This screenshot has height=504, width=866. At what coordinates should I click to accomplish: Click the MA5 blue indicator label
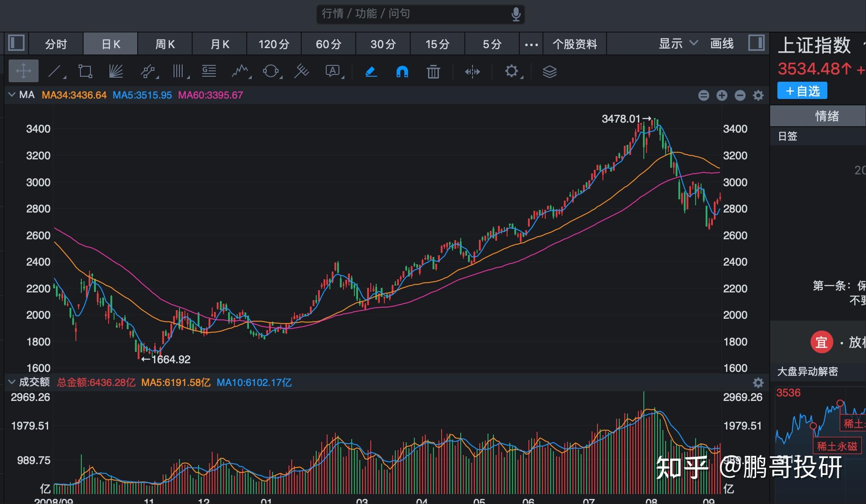pyautogui.click(x=142, y=95)
